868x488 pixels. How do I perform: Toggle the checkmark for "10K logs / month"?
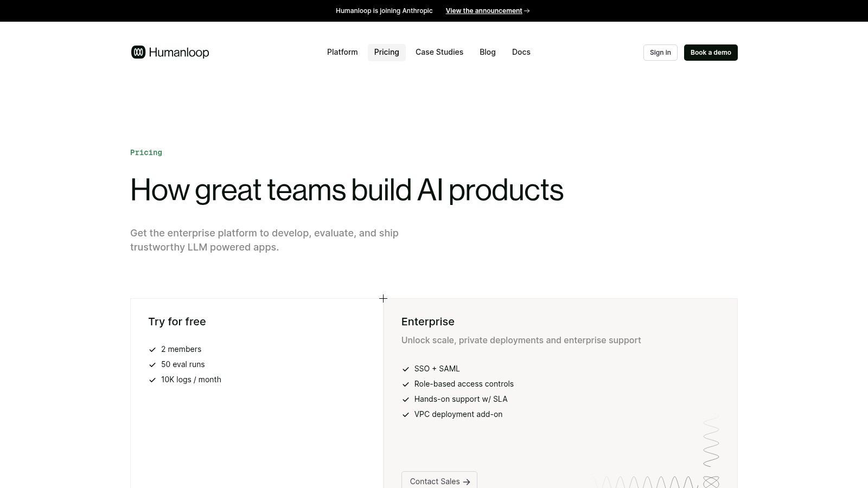point(152,380)
